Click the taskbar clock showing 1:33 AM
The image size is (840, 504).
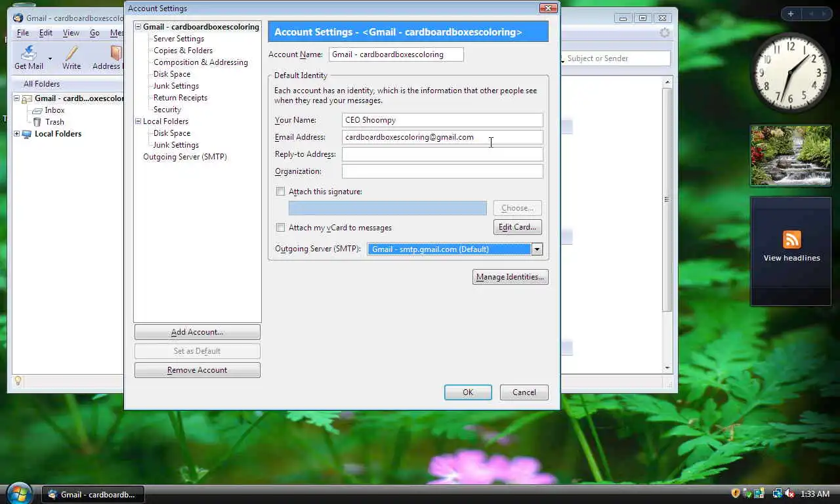tap(815, 493)
